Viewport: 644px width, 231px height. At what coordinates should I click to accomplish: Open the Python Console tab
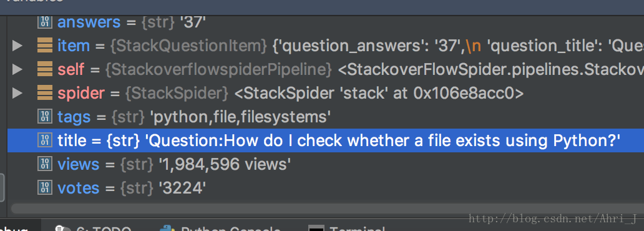point(220,227)
